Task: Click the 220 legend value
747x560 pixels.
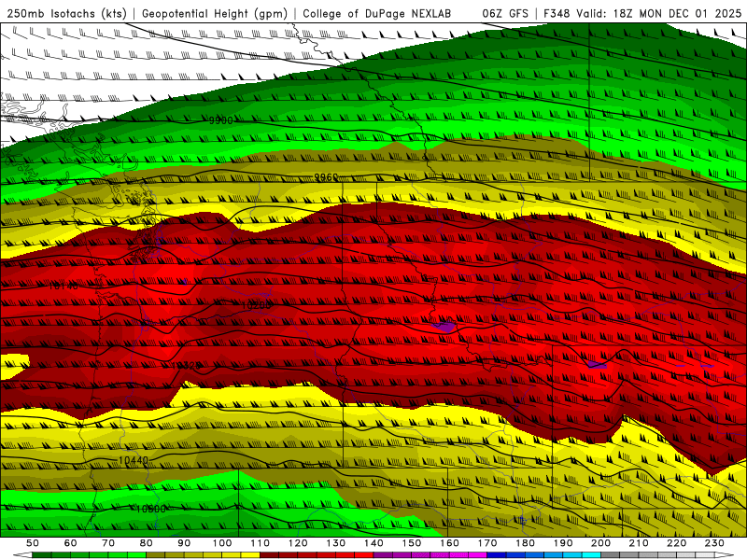Action: pos(677,543)
